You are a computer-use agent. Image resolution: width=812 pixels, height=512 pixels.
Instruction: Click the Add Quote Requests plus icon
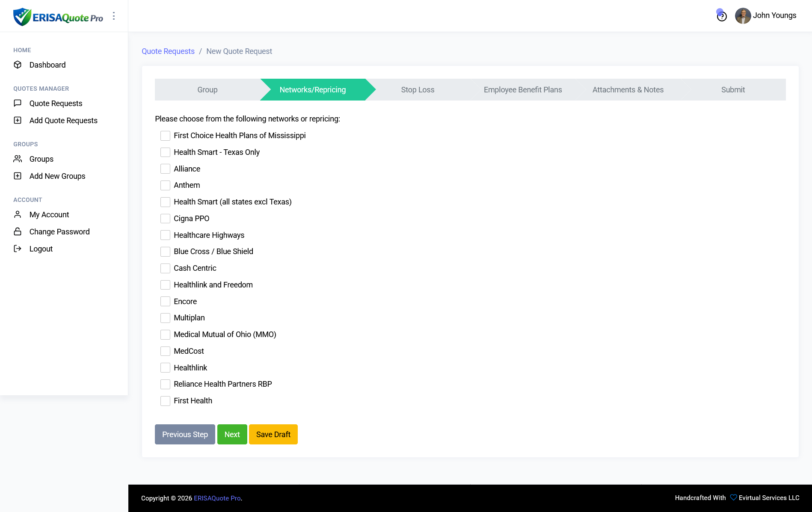(18, 120)
